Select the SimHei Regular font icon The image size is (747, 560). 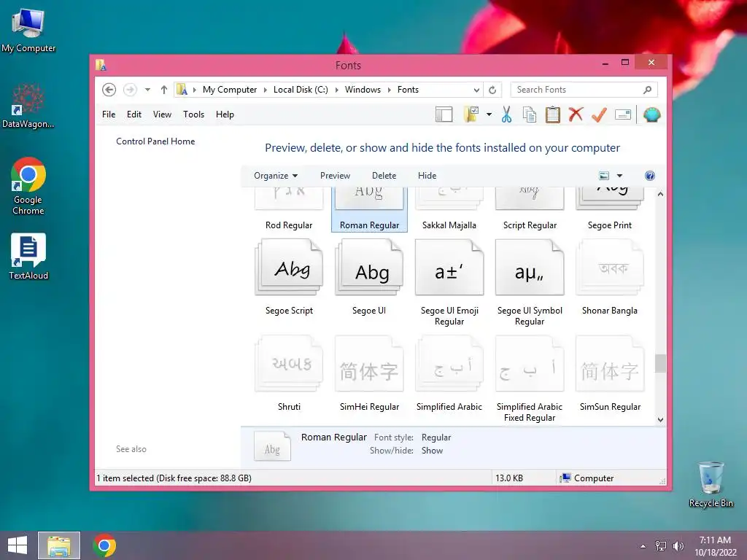(x=369, y=364)
